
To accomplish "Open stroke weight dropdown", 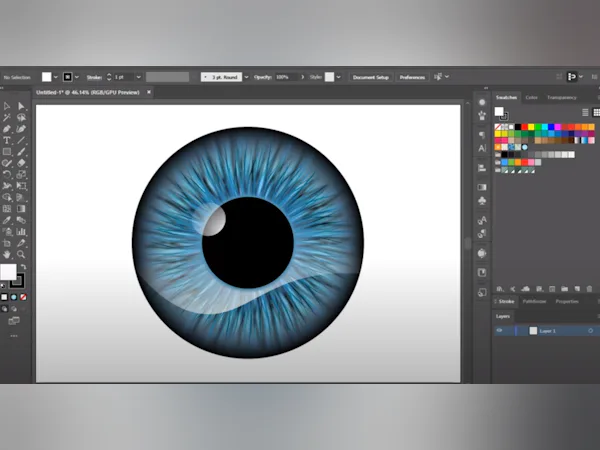I will tap(139, 77).
